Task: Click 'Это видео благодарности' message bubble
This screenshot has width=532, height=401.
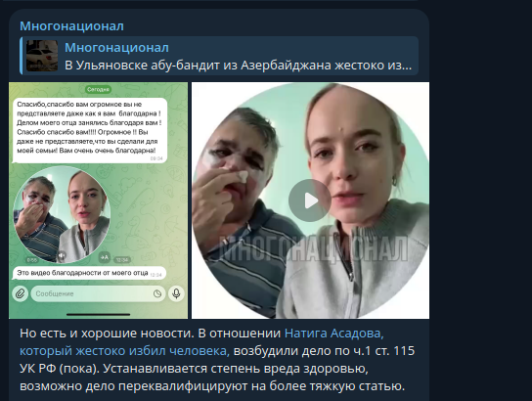Action: [x=89, y=273]
